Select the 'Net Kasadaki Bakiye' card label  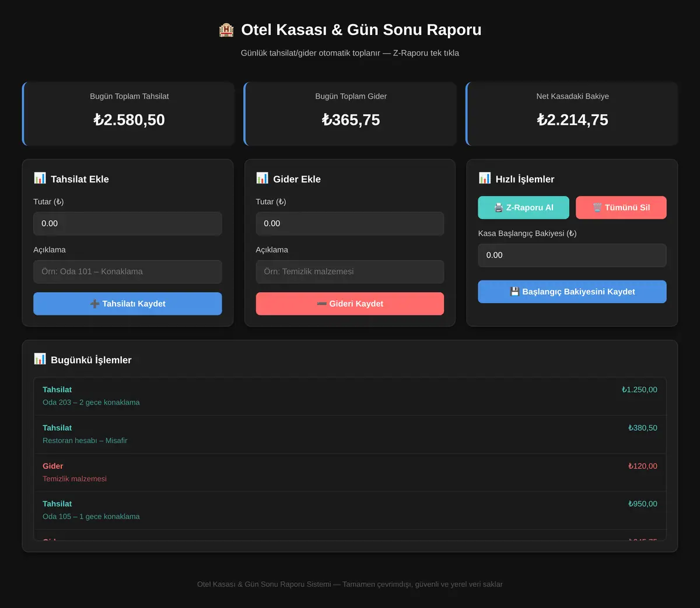click(573, 96)
